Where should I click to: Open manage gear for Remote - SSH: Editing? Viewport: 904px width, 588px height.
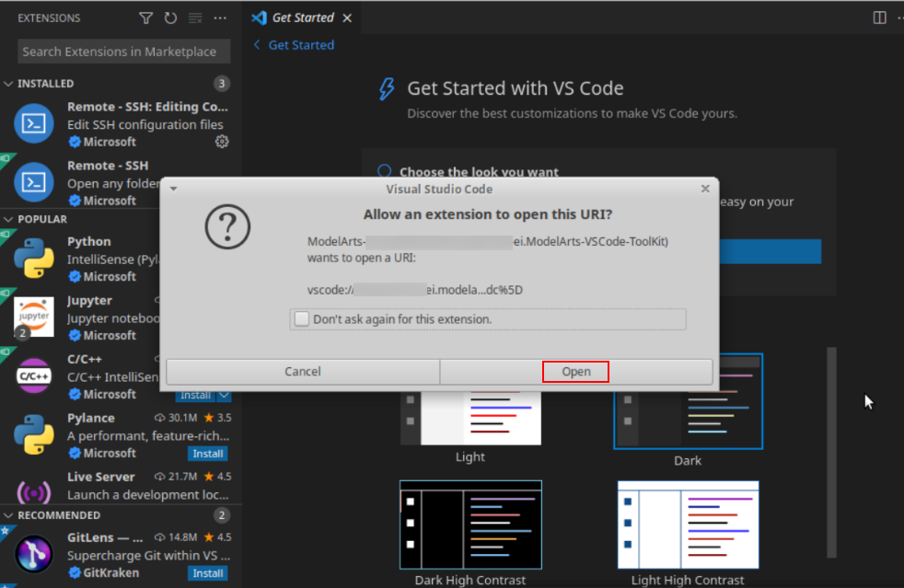click(222, 141)
